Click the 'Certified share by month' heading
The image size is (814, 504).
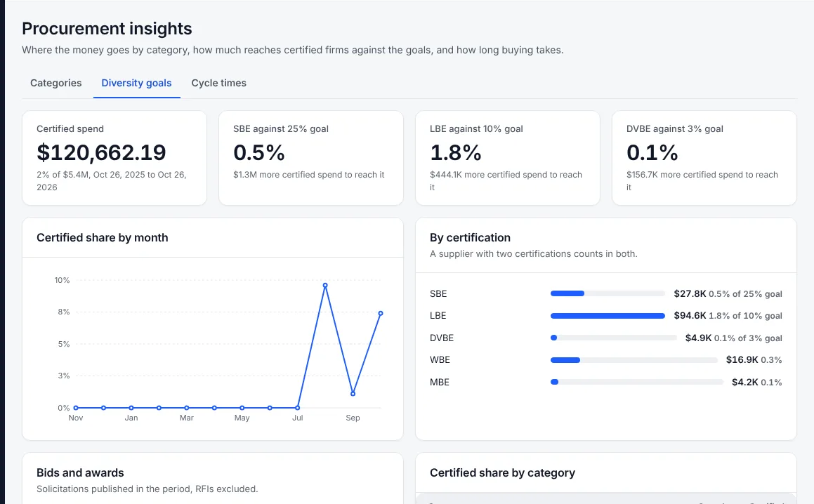(103, 238)
